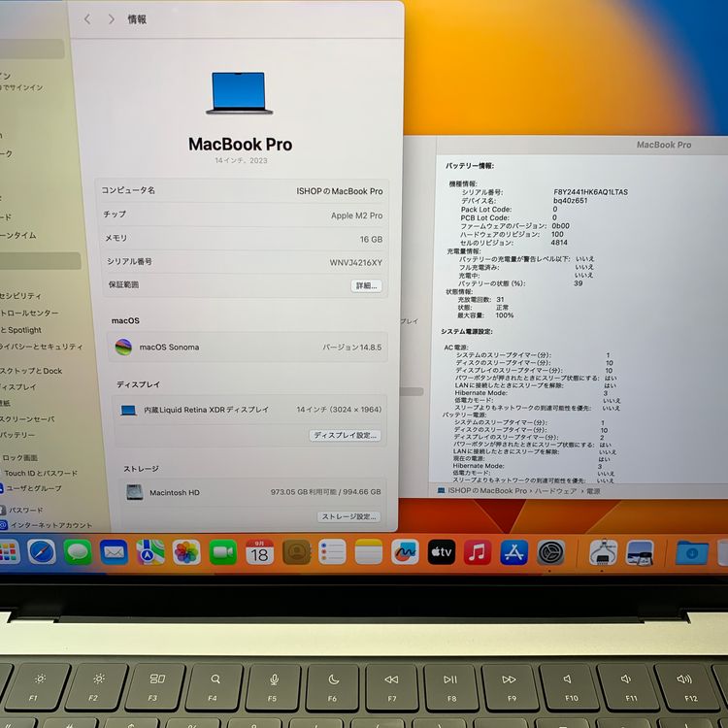Click the built-in display laptop icon
The width and height of the screenshot is (728, 728).
[128, 410]
